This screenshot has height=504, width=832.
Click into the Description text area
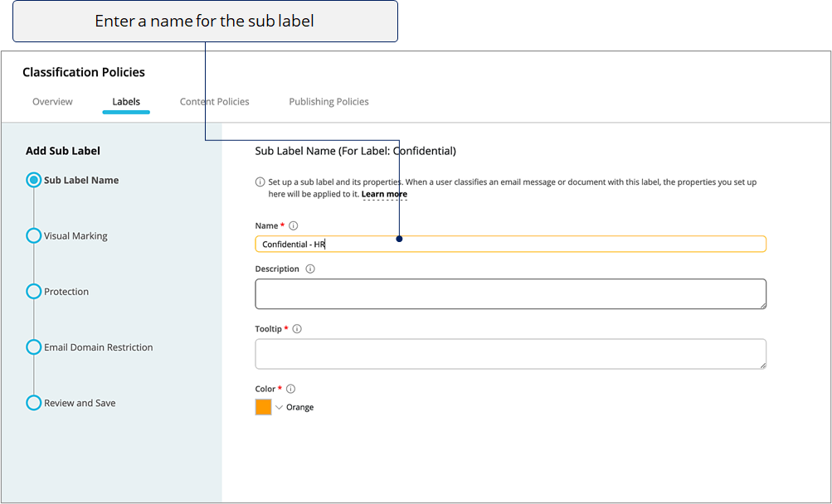(510, 294)
